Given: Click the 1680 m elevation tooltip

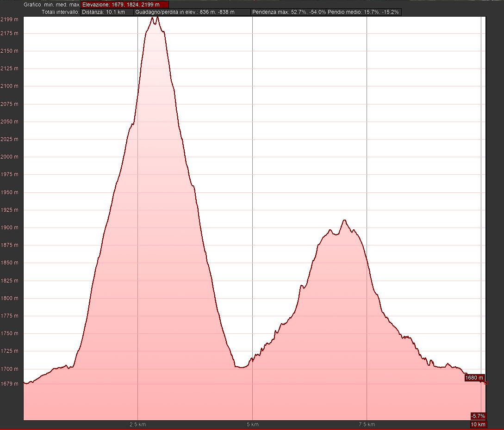Looking at the screenshot, I should 474,378.
